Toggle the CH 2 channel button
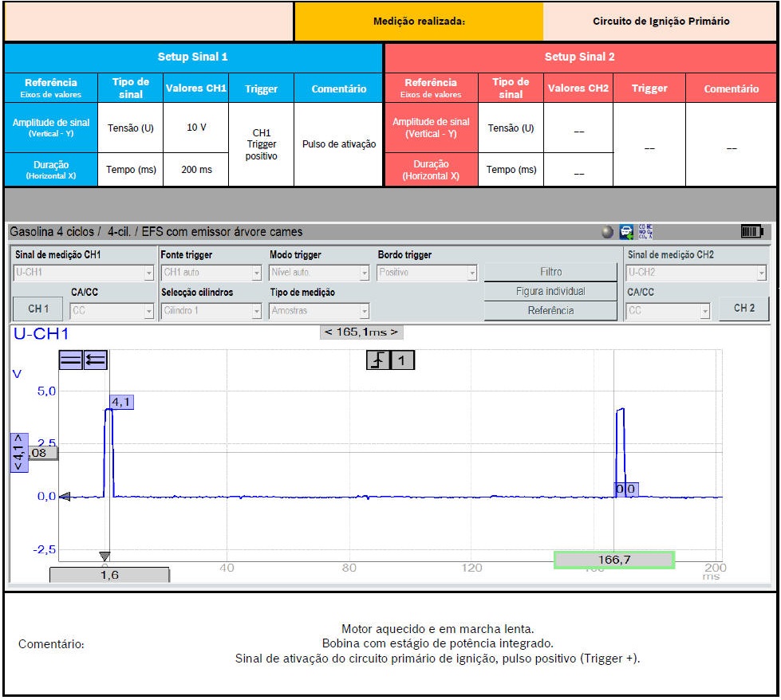Image resolution: width=781 pixels, height=700 pixels. coord(744,308)
